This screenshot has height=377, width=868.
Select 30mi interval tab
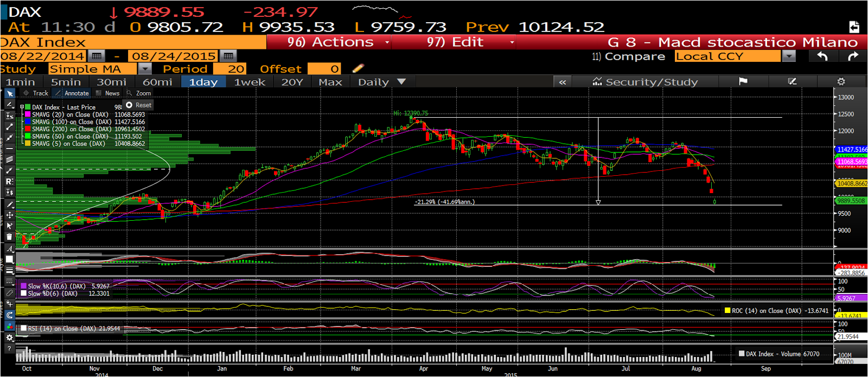pyautogui.click(x=111, y=82)
